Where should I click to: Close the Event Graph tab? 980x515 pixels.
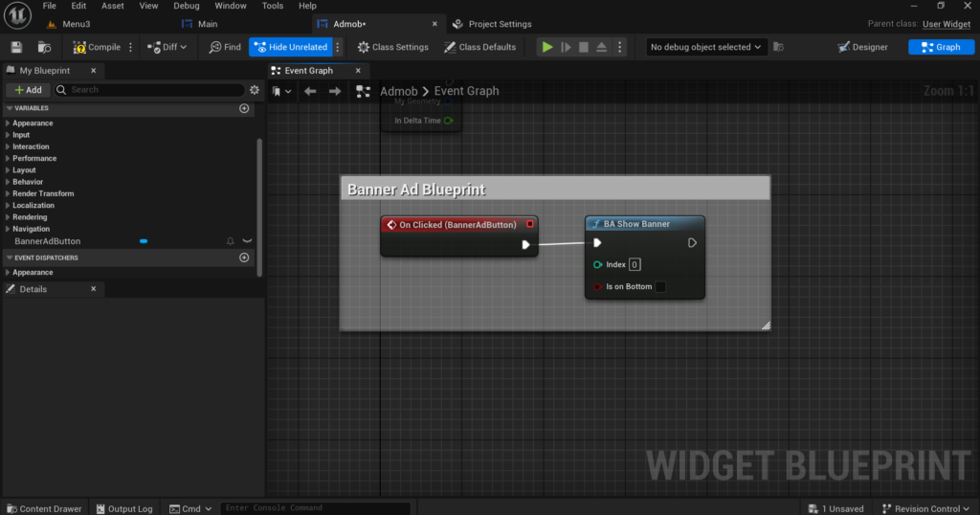[x=358, y=71]
